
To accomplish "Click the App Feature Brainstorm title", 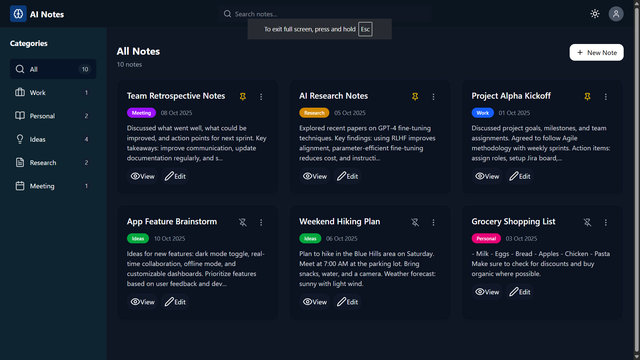I will 172,222.
